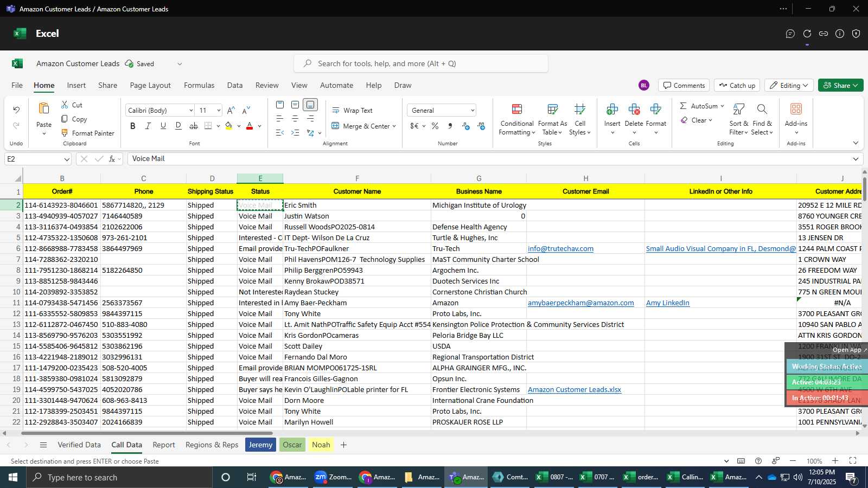Open the font name Calibri dropdown
This screenshot has height=488, width=868.
point(191,111)
